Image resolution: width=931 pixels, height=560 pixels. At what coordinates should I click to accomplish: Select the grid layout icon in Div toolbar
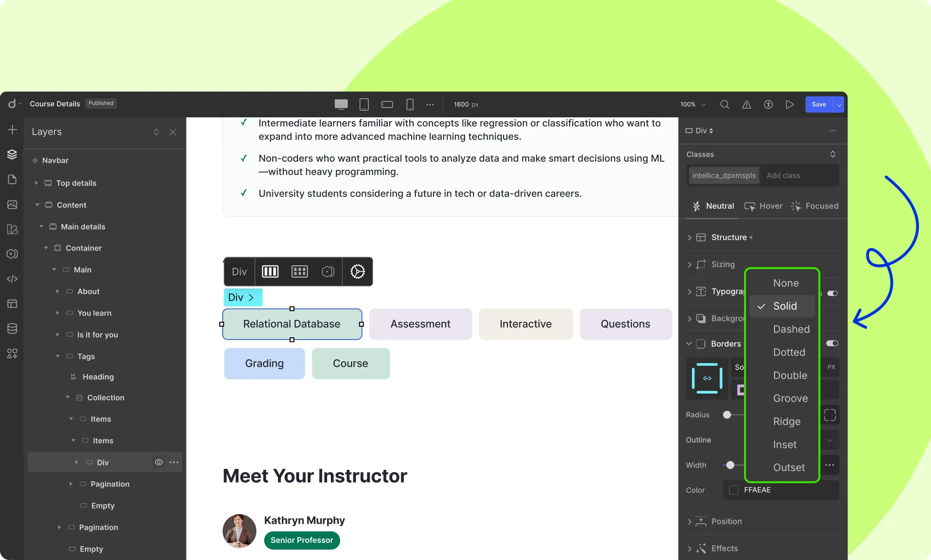[300, 271]
